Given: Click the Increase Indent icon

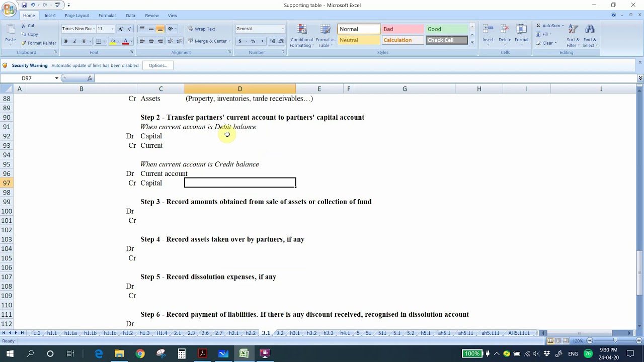Looking at the screenshot, I should pos(179,41).
